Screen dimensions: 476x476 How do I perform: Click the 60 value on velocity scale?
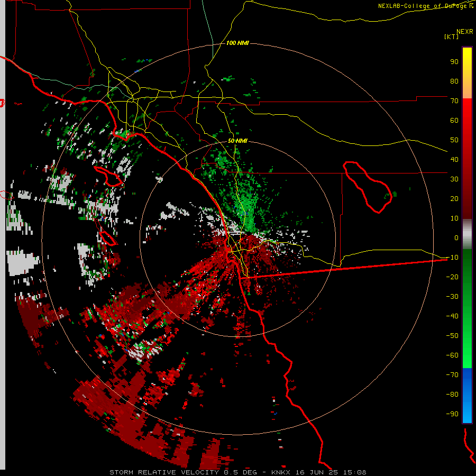pos(454,120)
